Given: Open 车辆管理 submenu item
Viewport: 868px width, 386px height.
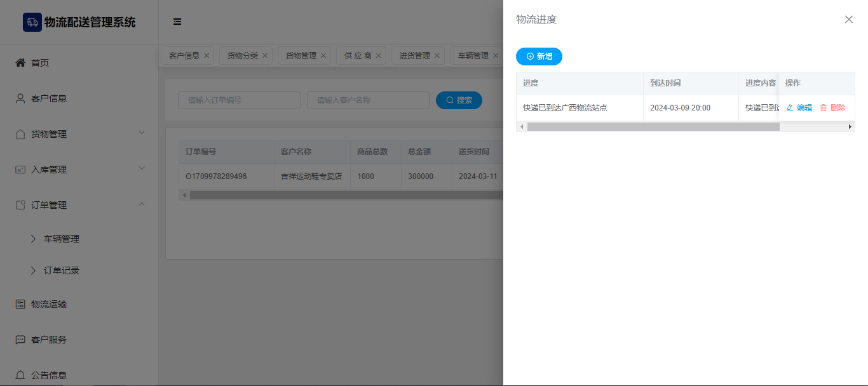Looking at the screenshot, I should (62, 239).
